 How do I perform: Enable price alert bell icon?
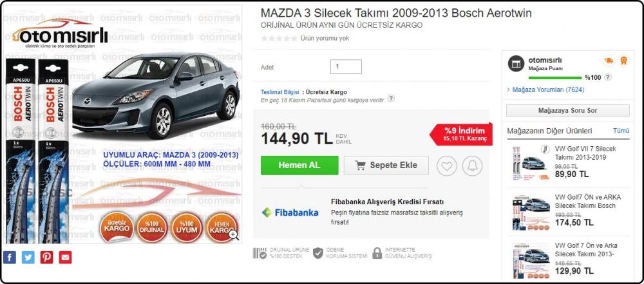[472, 166]
